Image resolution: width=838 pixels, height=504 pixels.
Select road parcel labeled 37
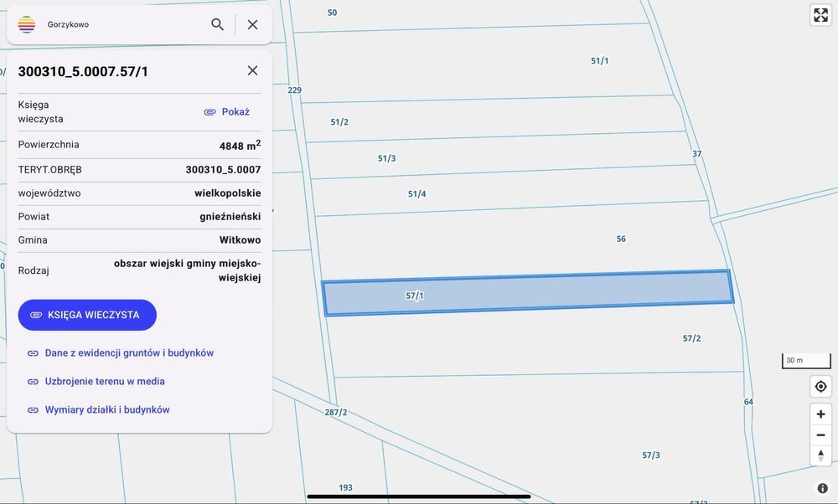click(697, 154)
